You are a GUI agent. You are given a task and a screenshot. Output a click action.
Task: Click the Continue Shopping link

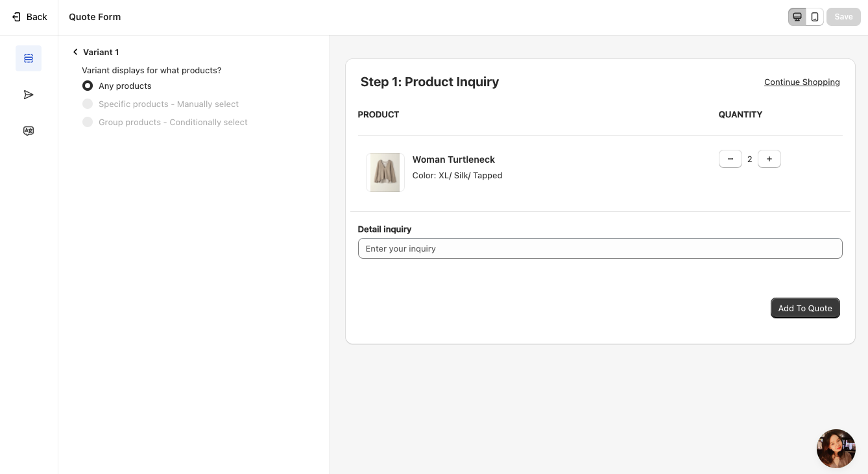pos(802,82)
